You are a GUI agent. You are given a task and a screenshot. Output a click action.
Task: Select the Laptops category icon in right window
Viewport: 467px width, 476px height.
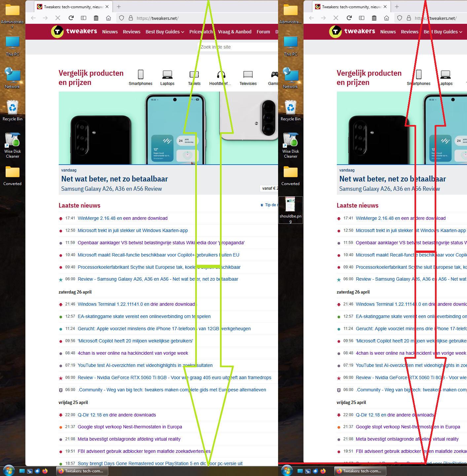446,75
